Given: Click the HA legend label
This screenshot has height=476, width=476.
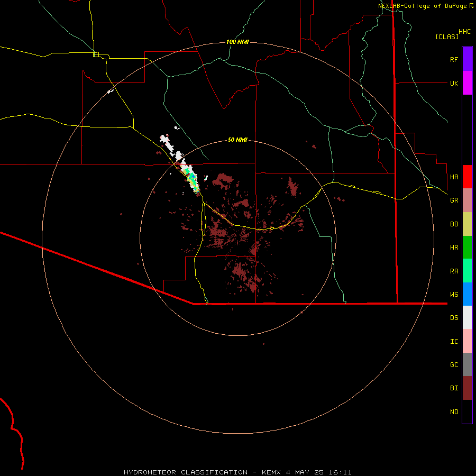Looking at the screenshot, I should (454, 177).
